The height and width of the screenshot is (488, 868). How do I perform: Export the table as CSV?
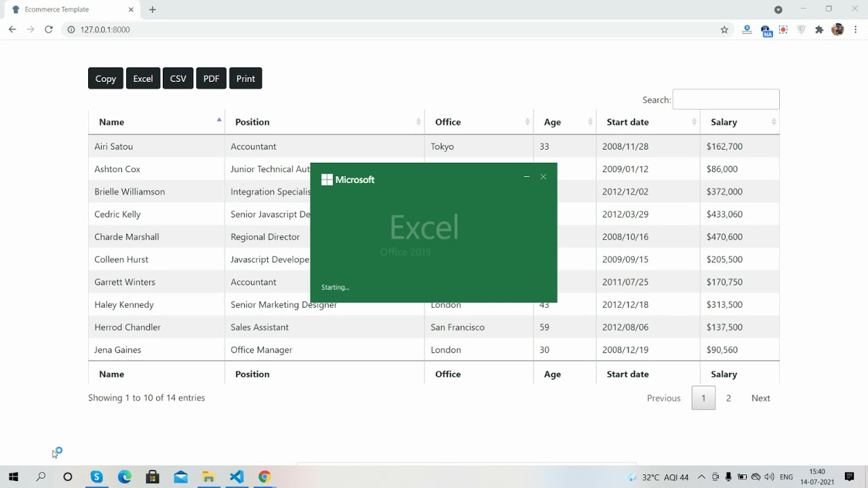[178, 79]
